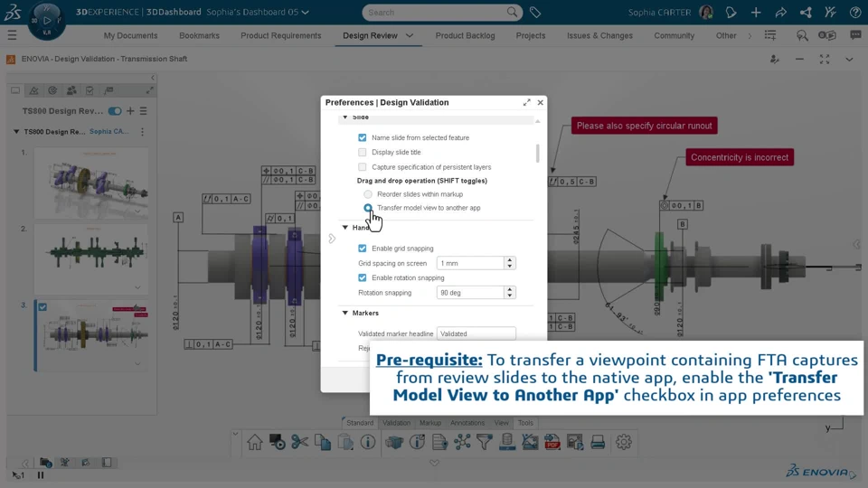Open the dashboard name dropdown
This screenshot has height=488, width=868.
click(305, 12)
